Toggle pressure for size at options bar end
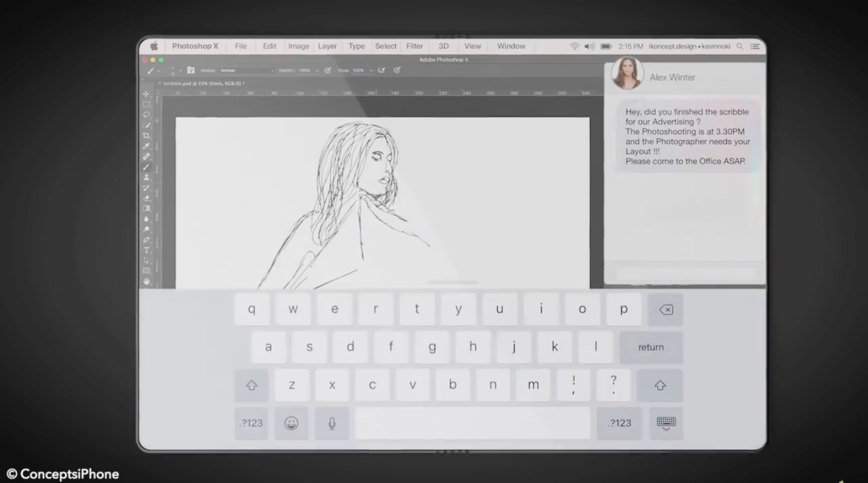 tap(397, 71)
